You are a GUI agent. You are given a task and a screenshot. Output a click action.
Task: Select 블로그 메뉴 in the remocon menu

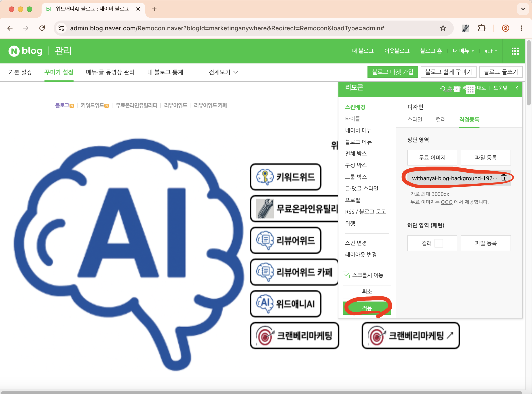click(x=359, y=142)
